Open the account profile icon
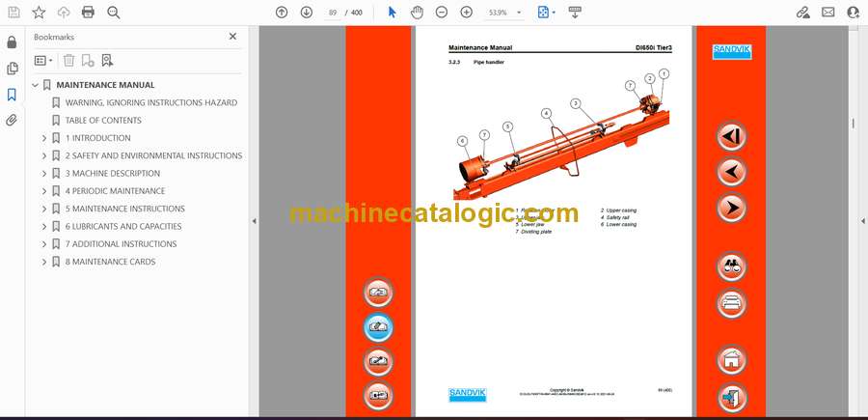Image resolution: width=868 pixels, height=420 pixels. (854, 13)
